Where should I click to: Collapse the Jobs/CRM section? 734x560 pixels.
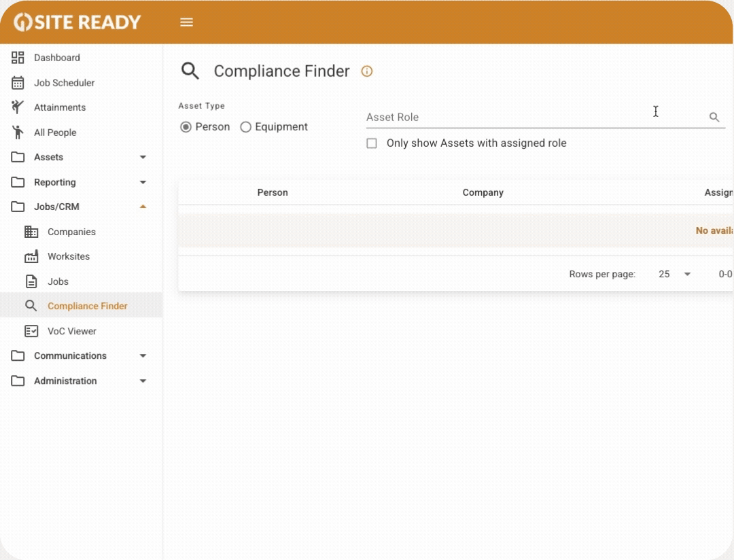coord(143,207)
